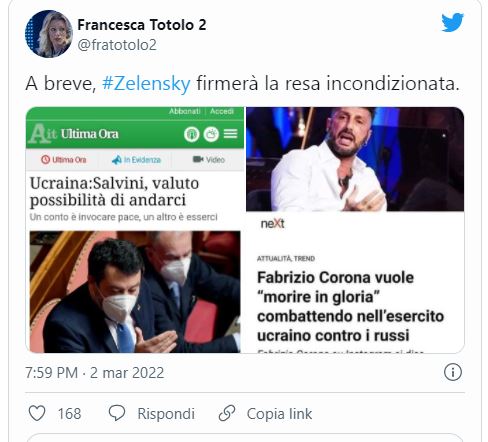Open the Fabrizio Corona article image

point(355,159)
